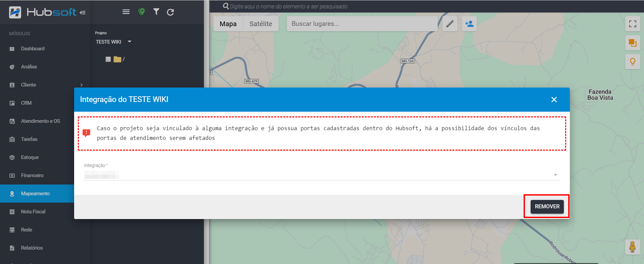Click the red warning message icon
Image resolution: width=644 pixels, height=264 pixels.
87,133
